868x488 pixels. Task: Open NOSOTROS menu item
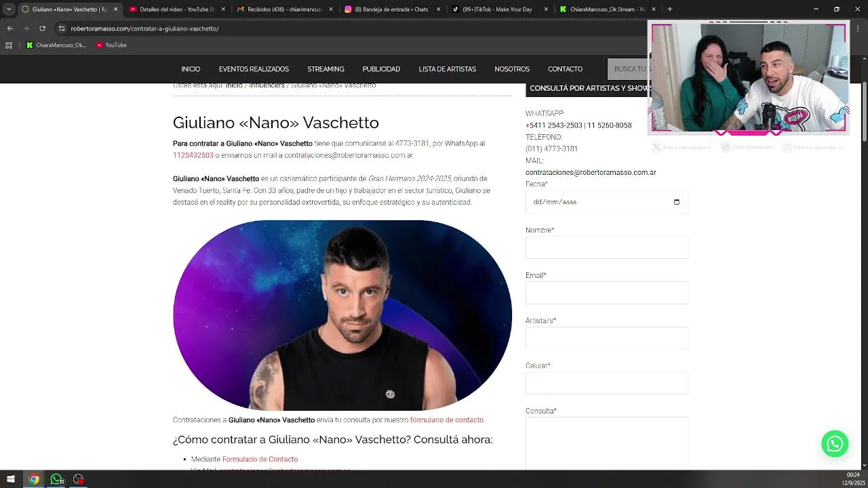click(512, 69)
